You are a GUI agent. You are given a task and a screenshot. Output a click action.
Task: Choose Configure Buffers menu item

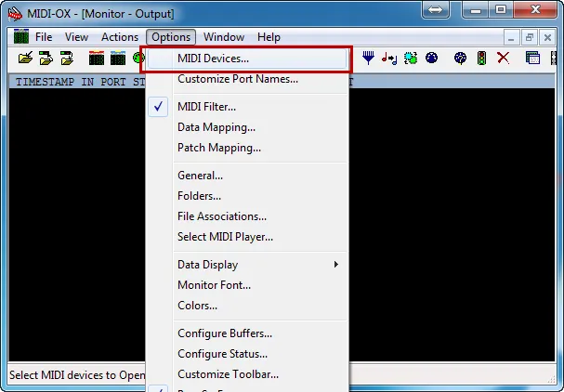224,333
